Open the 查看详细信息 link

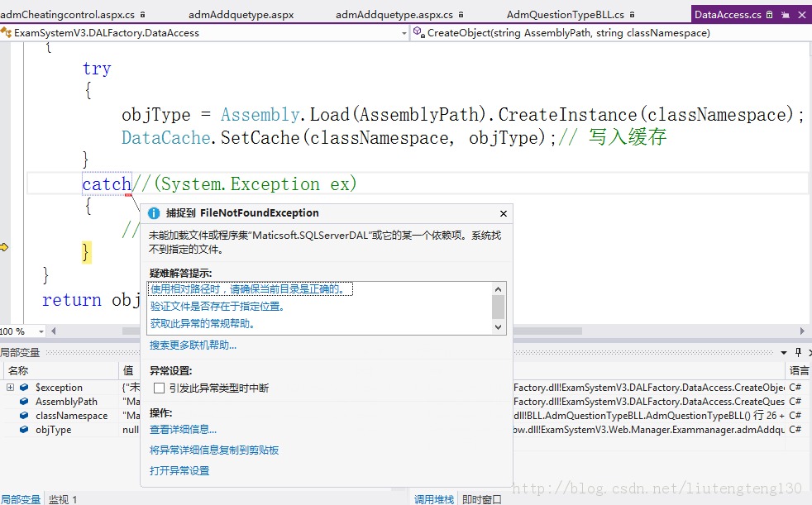[x=183, y=430]
